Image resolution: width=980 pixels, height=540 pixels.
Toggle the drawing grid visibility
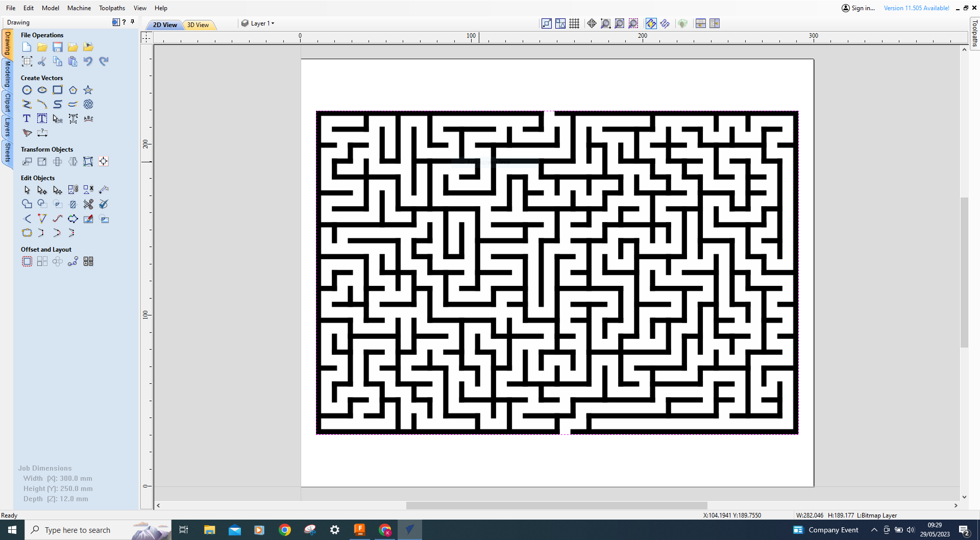click(574, 23)
